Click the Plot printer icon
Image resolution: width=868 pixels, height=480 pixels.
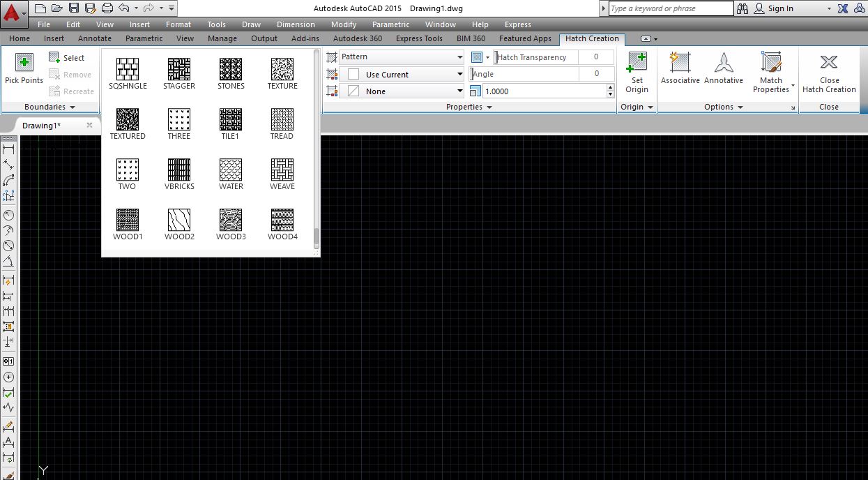[x=107, y=8]
